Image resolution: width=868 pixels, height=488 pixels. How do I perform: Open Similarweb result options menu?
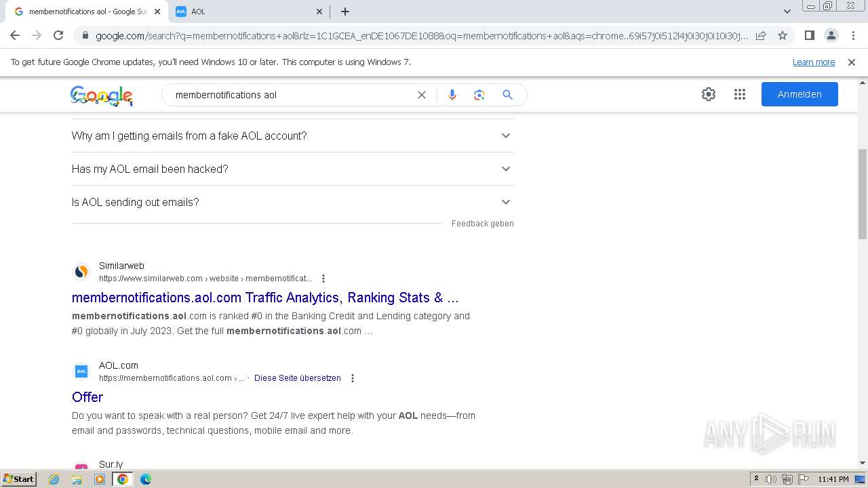click(323, 279)
